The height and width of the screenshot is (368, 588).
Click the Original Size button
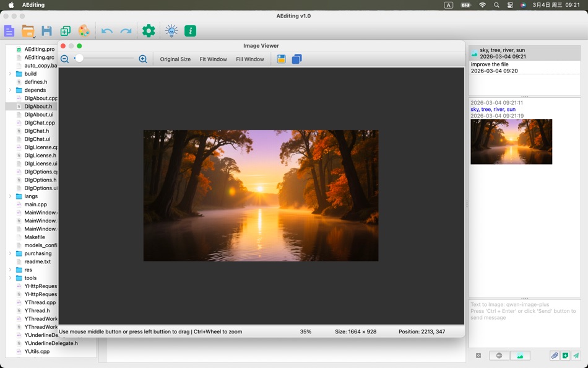[x=176, y=59]
